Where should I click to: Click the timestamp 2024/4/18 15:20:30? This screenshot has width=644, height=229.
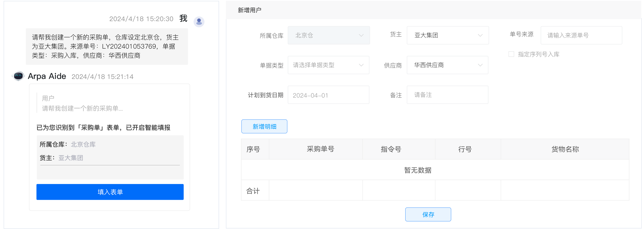point(141,19)
